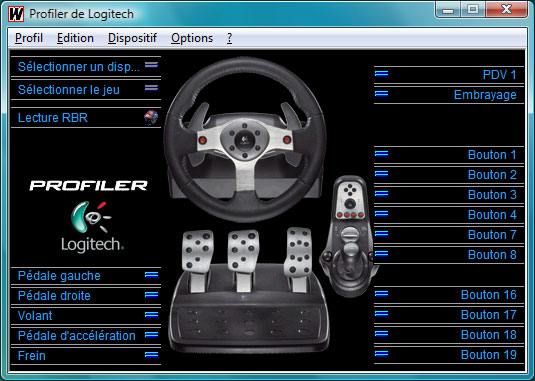Expand the Sélectionner un disp... list icon
The height and width of the screenshot is (381, 535).
coord(151,65)
